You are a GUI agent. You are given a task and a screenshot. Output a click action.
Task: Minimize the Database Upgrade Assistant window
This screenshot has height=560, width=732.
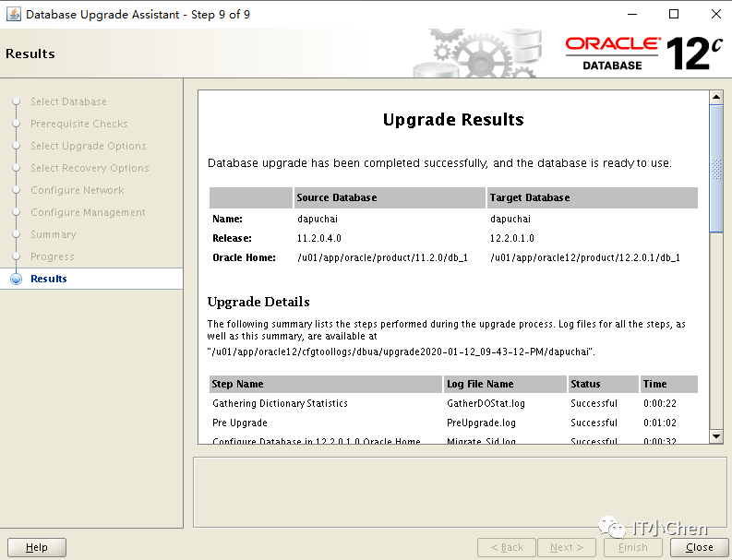coord(632,14)
